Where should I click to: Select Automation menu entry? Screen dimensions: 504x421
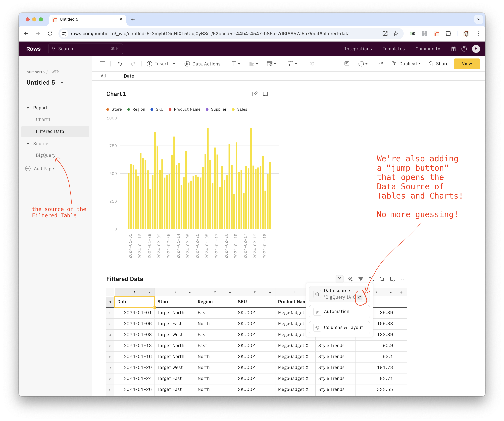pos(339,312)
